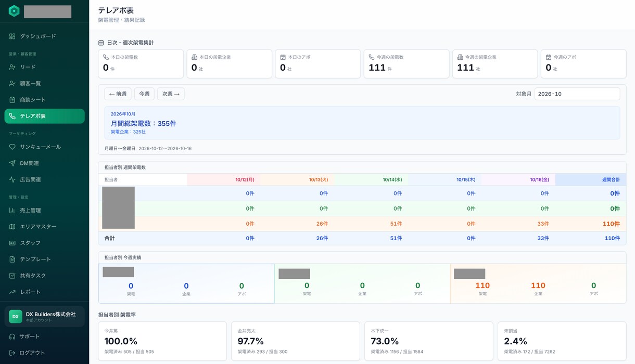This screenshot has height=364, width=635.
Task: Click the 商談シート clipboard icon
Action: pyautogui.click(x=12, y=100)
